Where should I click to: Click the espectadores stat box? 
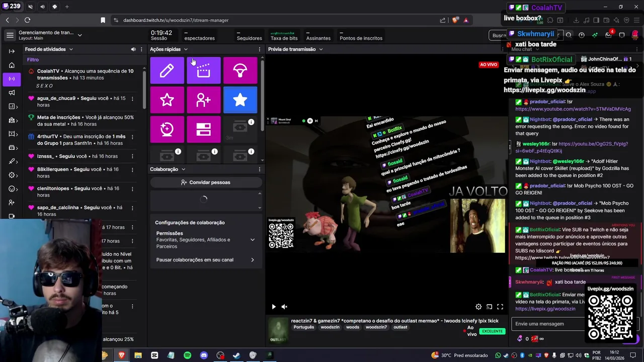pos(199,35)
